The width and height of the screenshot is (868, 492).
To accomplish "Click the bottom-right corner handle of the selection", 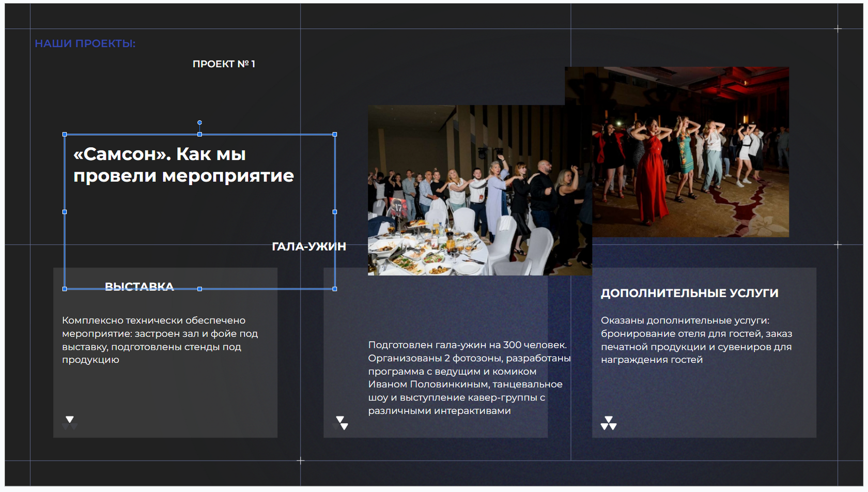I will coord(335,289).
